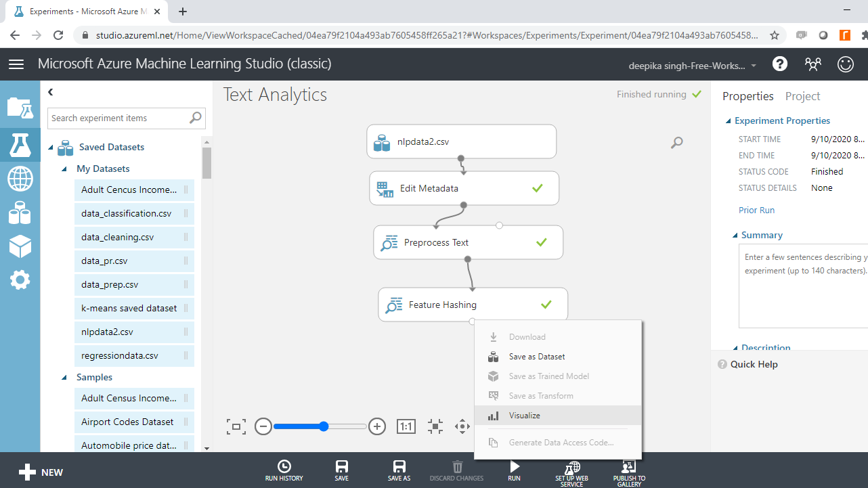Click the browser reload button
Viewport: 868px width, 488px height.
pyautogui.click(x=59, y=35)
